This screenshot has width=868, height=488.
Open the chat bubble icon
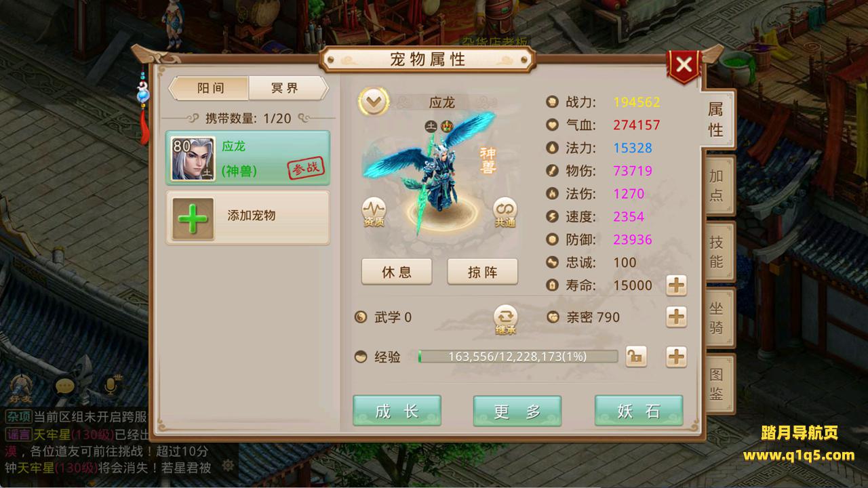pos(65,387)
